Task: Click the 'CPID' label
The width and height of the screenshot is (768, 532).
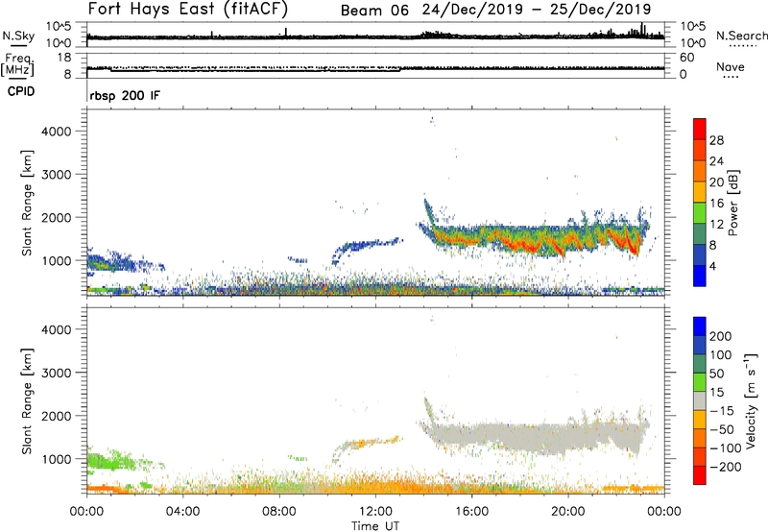Action: [21, 91]
